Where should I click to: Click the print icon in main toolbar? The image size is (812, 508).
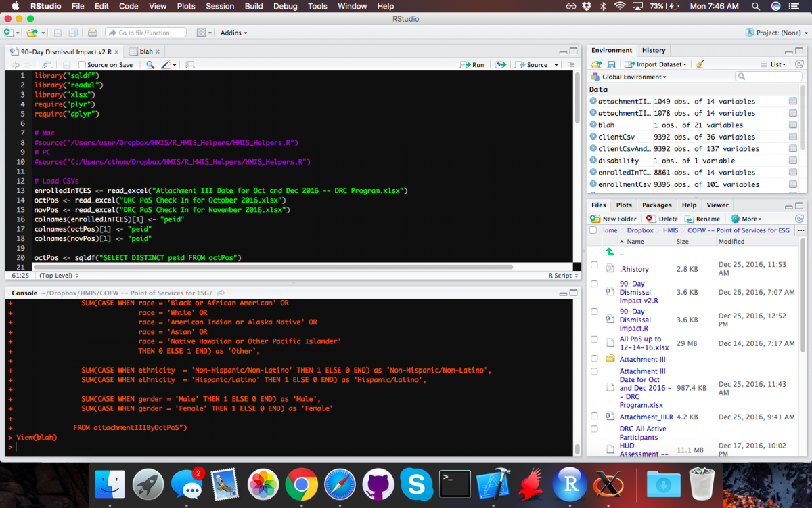[x=92, y=33]
